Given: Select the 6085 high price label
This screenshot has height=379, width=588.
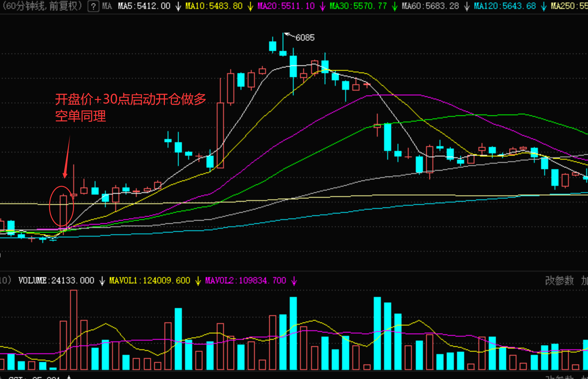Looking at the screenshot, I should point(305,38).
